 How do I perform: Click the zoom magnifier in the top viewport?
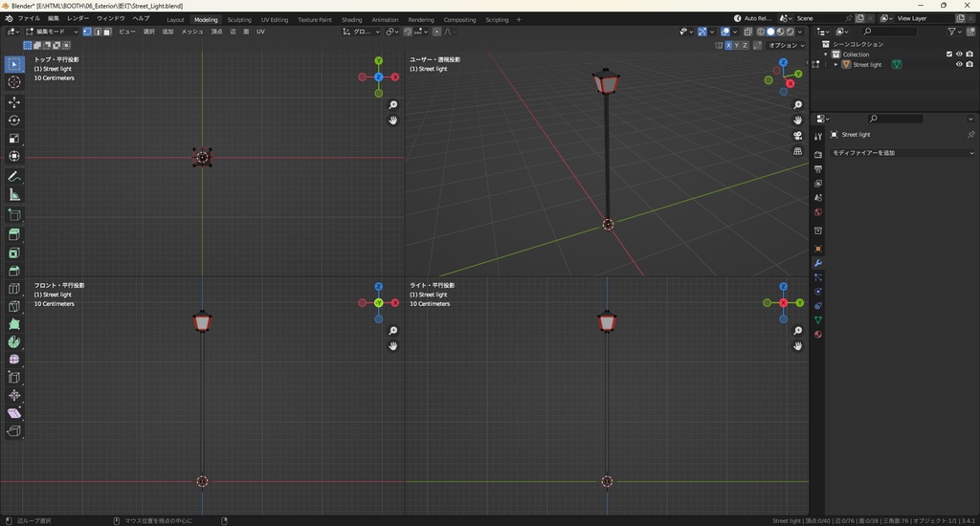click(393, 105)
